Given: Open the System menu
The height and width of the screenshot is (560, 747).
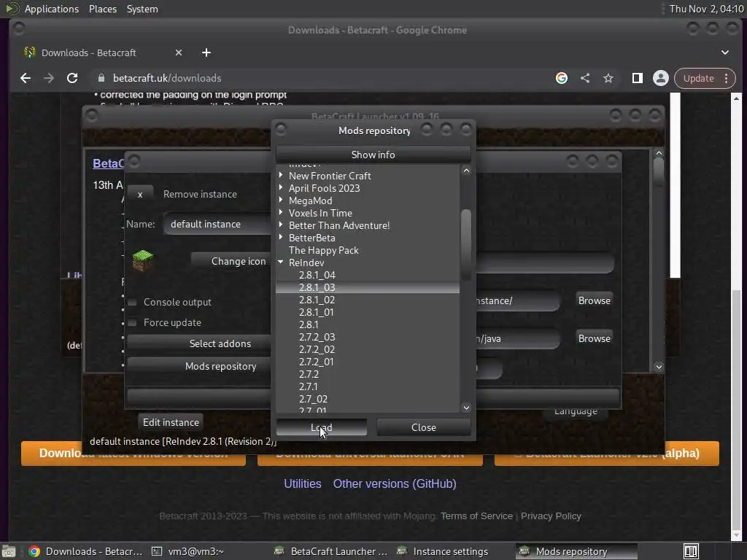Looking at the screenshot, I should coord(142,9).
